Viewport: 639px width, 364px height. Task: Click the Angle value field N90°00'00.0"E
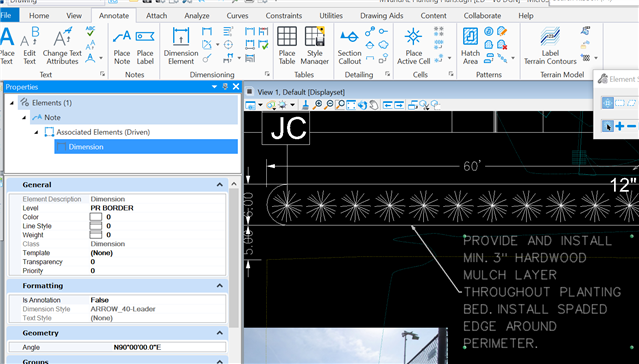point(137,347)
